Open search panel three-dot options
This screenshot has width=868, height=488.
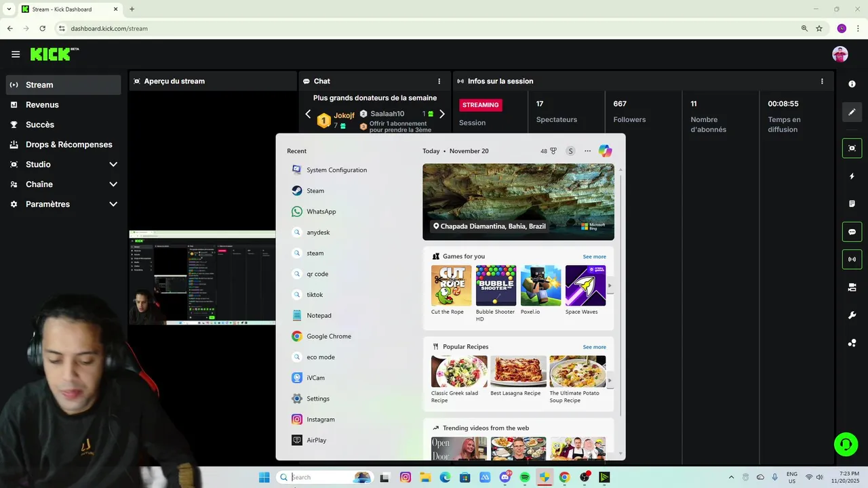(587, 151)
